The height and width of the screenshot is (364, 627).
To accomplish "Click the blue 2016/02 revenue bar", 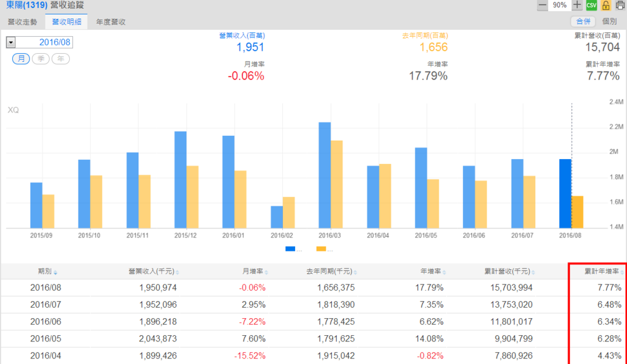I will click(277, 217).
